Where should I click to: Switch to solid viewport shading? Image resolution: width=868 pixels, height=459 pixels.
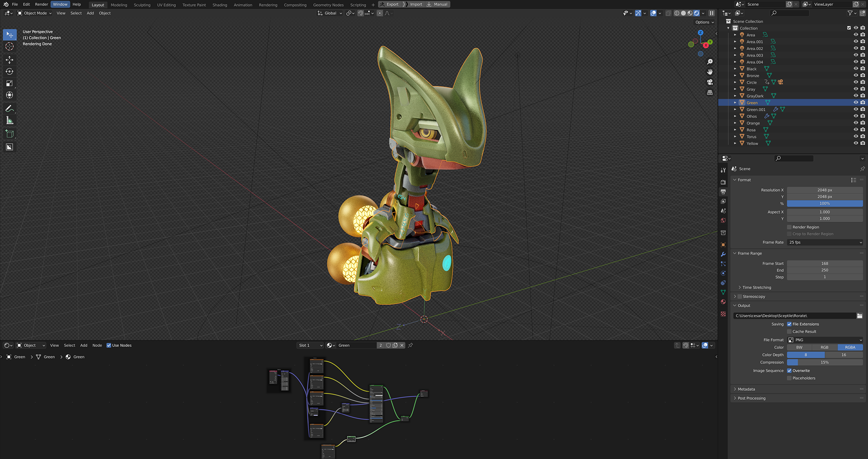[x=684, y=13]
